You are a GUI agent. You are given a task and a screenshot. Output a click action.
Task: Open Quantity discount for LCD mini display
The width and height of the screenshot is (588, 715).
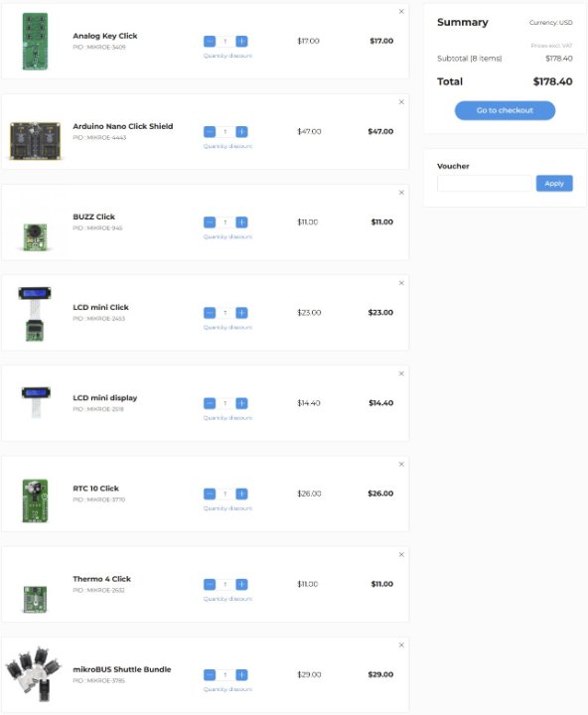[227, 418]
